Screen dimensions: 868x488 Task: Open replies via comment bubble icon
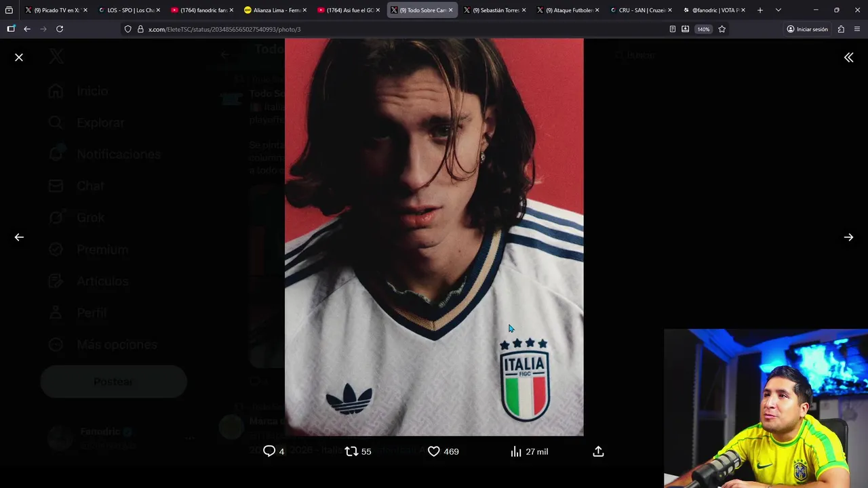(269, 451)
